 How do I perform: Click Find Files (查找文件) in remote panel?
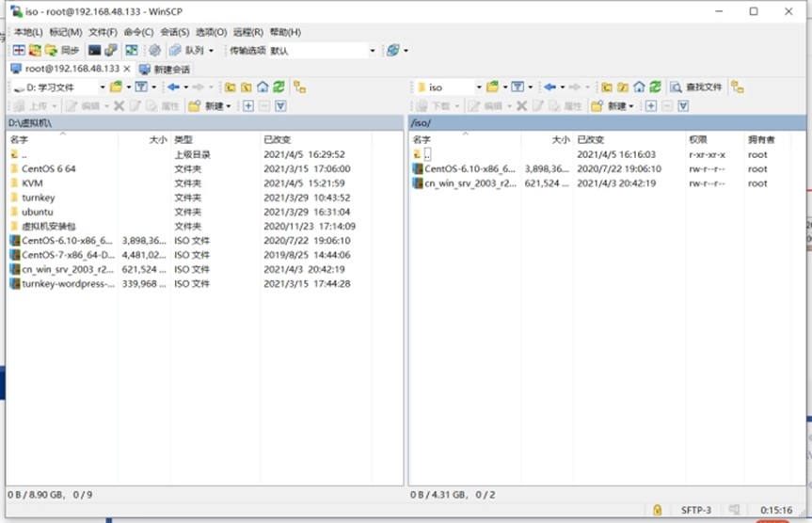(696, 87)
